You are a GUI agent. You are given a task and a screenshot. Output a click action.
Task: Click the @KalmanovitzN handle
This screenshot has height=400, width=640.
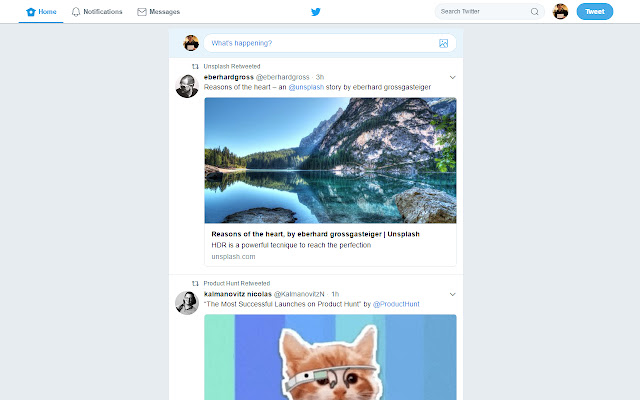click(x=299, y=294)
